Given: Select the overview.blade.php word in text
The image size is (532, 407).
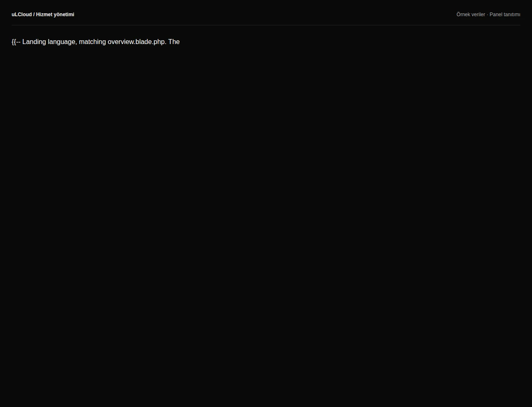Looking at the screenshot, I should click(x=137, y=42).
